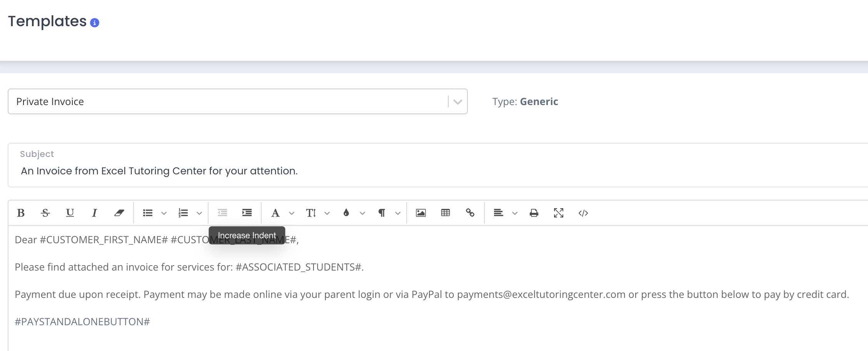The width and height of the screenshot is (868, 351).
Task: Expand the font family dropdown arrow
Action: (x=292, y=213)
